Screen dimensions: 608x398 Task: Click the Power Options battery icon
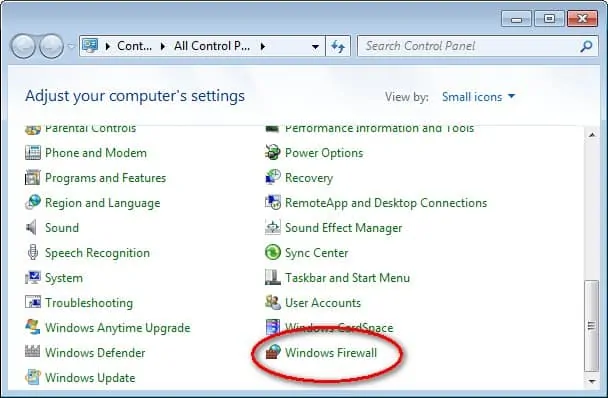(x=273, y=152)
